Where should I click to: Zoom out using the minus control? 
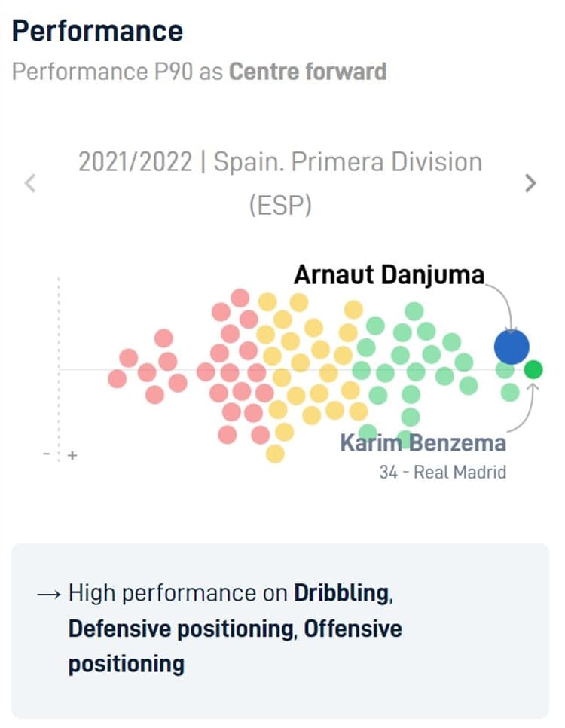(45, 454)
